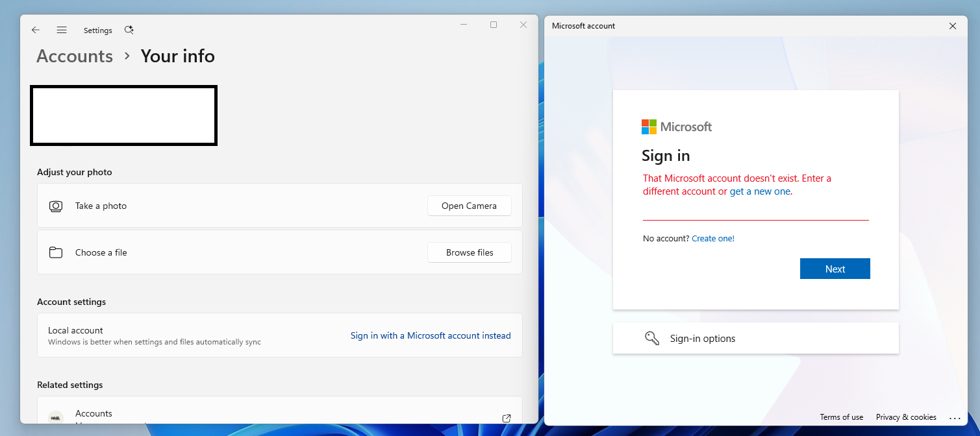Open the AI search icon in Settings
The width and height of the screenshot is (980, 436).
tap(129, 30)
